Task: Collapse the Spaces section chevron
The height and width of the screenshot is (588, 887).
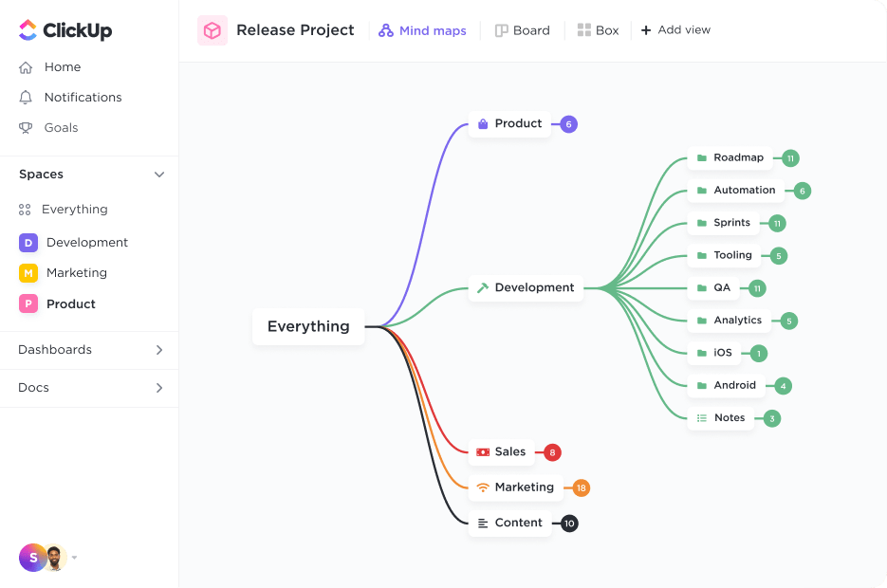Action: (160, 175)
